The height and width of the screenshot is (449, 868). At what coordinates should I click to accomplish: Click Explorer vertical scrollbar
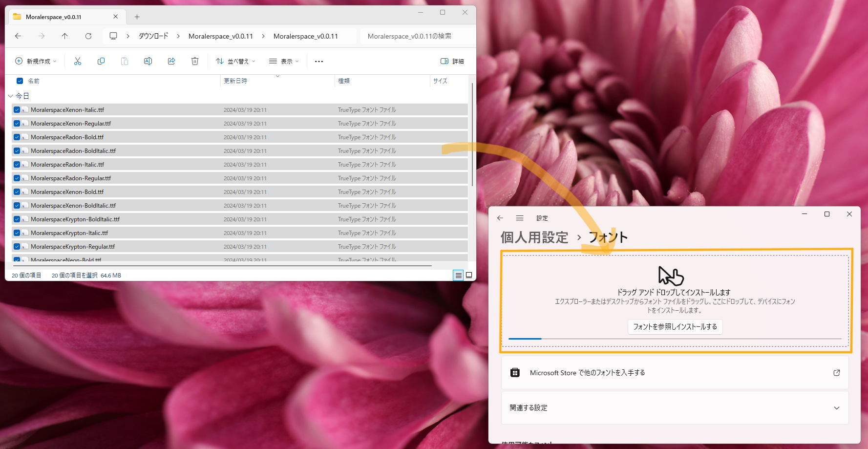pyautogui.click(x=472, y=134)
